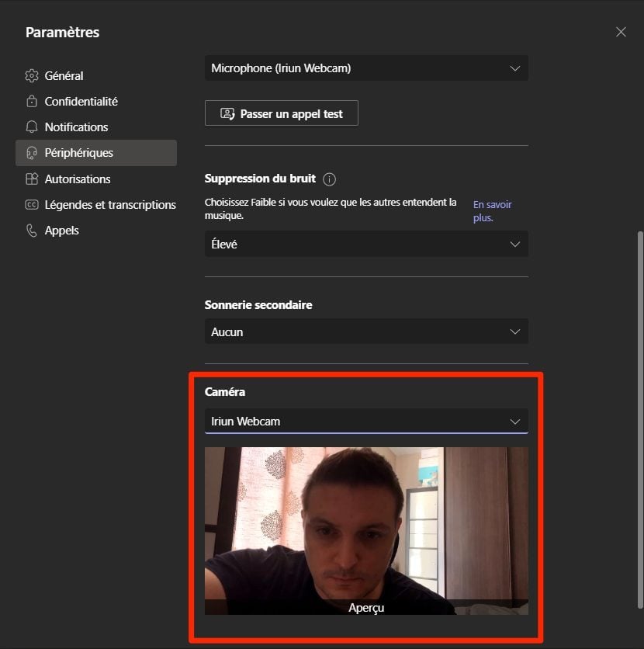Viewport: 644px width, 649px height.
Task: Click the chevron of the Caméra dropdown
Action: (515, 422)
